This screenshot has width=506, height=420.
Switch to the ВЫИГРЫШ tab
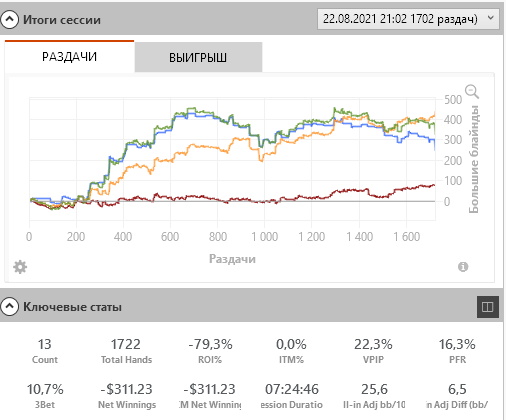(198, 57)
